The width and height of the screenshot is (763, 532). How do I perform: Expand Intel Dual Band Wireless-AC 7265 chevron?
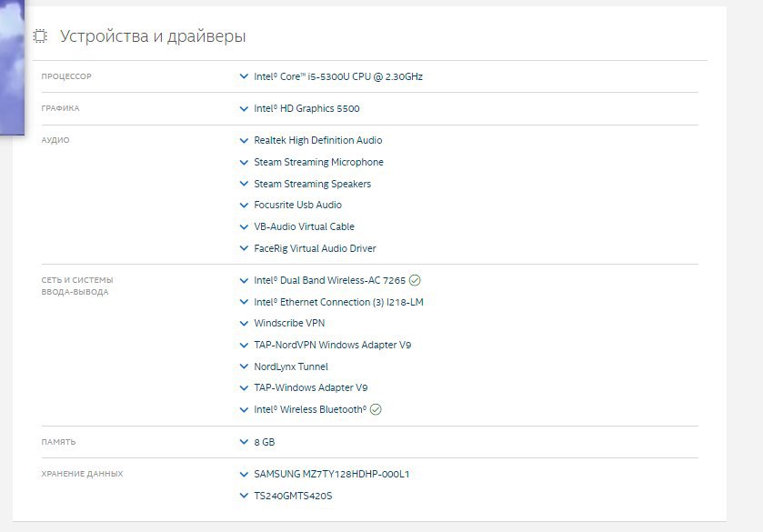click(x=244, y=280)
